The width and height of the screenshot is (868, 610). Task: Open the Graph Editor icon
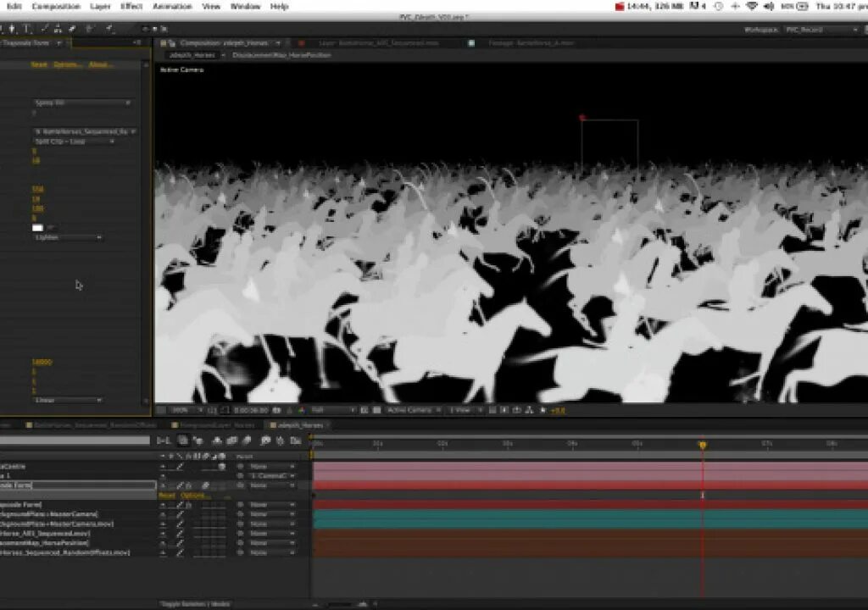tap(296, 441)
